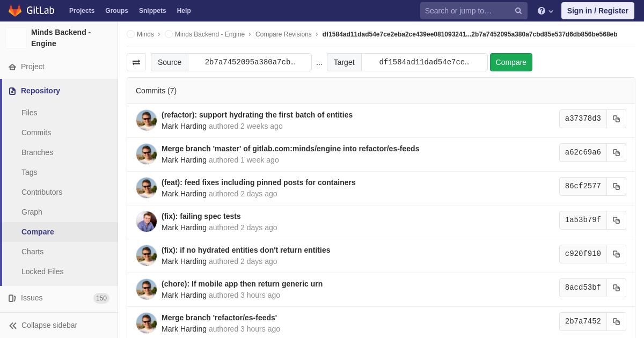This screenshot has width=644, height=338.
Task: Open commit 'Merge branch refactor/es-feeds'
Action: tap(219, 318)
